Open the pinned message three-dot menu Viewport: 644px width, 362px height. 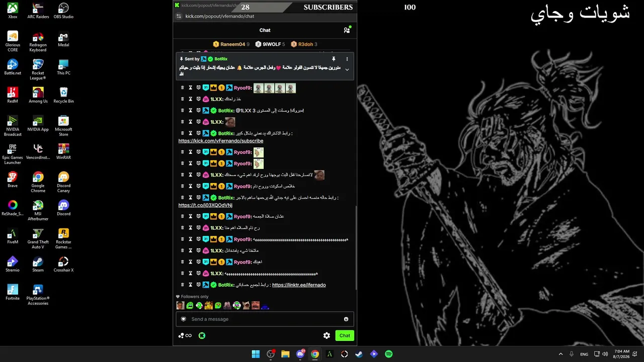pyautogui.click(x=347, y=59)
